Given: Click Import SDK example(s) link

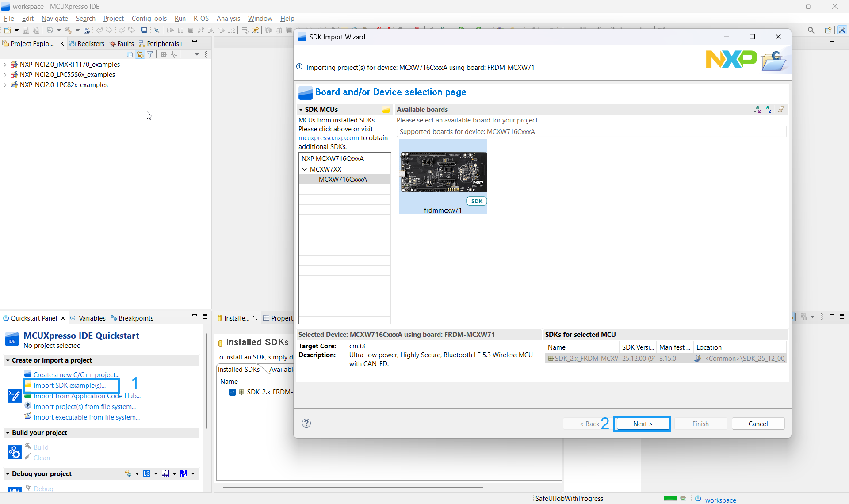Looking at the screenshot, I should coord(69,386).
